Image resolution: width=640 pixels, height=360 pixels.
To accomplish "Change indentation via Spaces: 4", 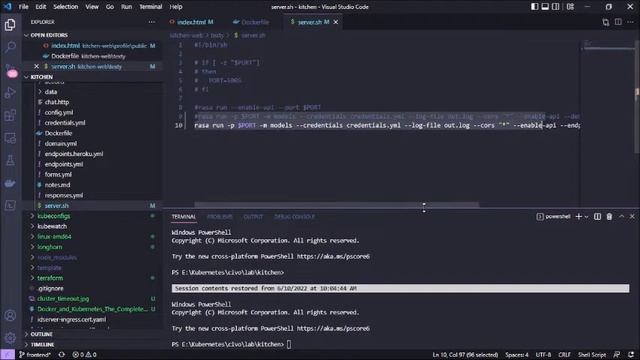I will [x=517, y=355].
